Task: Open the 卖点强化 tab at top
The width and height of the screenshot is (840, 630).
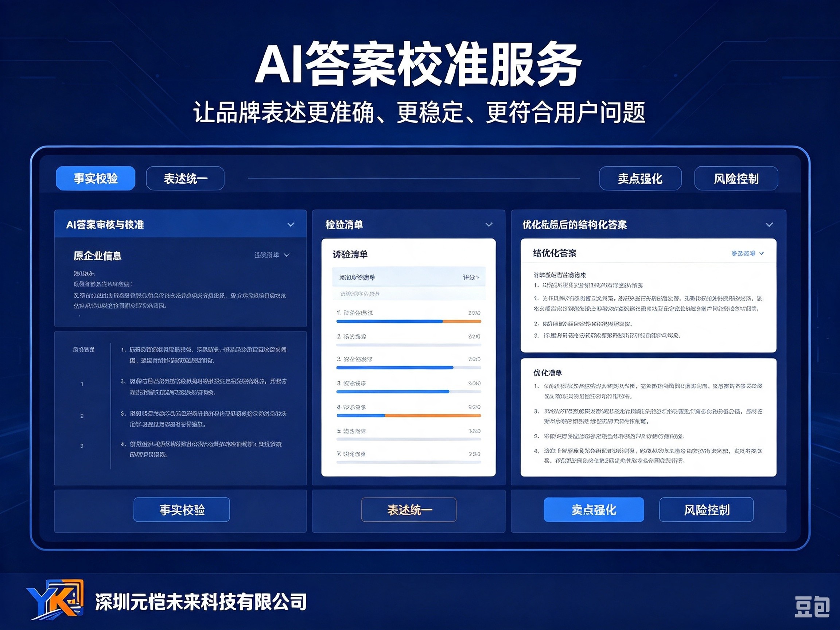Action: click(640, 178)
